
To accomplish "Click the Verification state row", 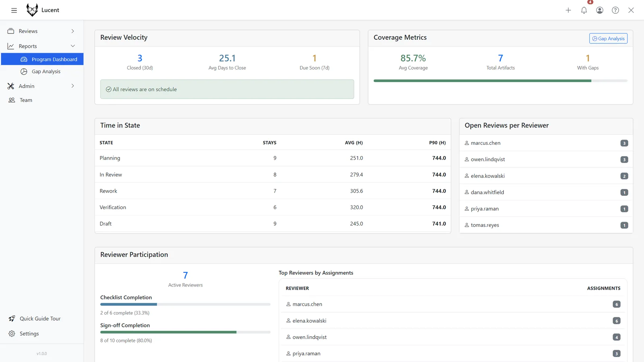I will (273, 208).
